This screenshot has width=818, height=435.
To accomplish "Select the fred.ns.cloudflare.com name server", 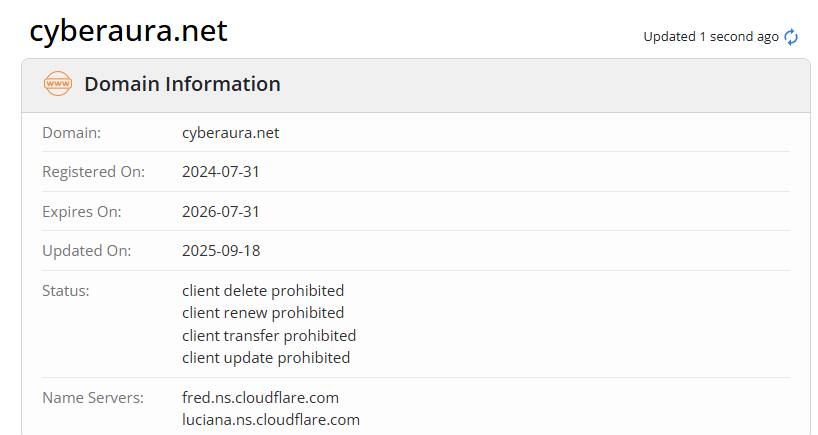I will click(x=260, y=398).
